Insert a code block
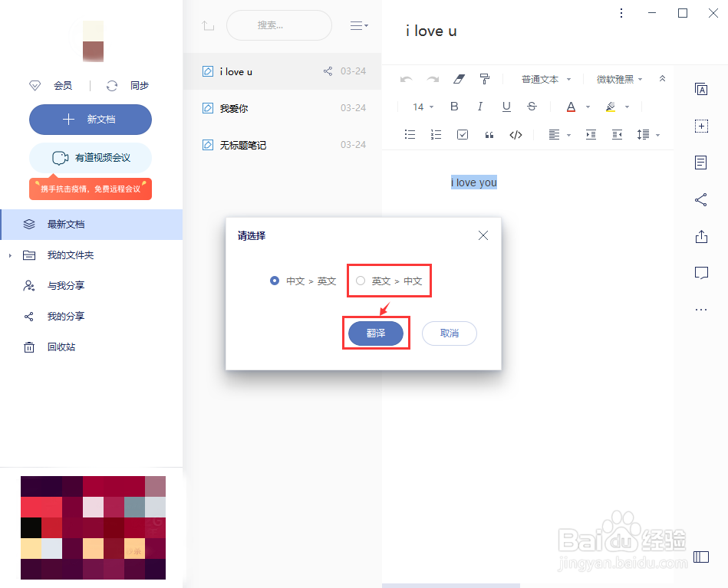Screen dimensions: 728x588 click(516, 135)
